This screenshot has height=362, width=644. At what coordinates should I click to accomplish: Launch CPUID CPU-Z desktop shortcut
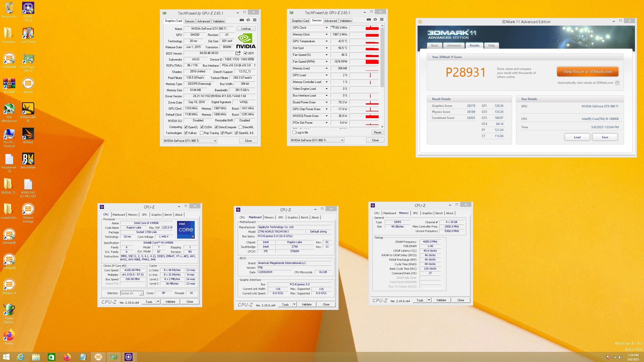[28, 12]
